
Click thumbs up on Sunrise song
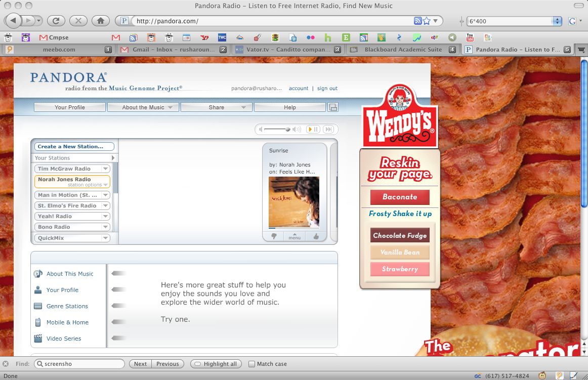(316, 236)
